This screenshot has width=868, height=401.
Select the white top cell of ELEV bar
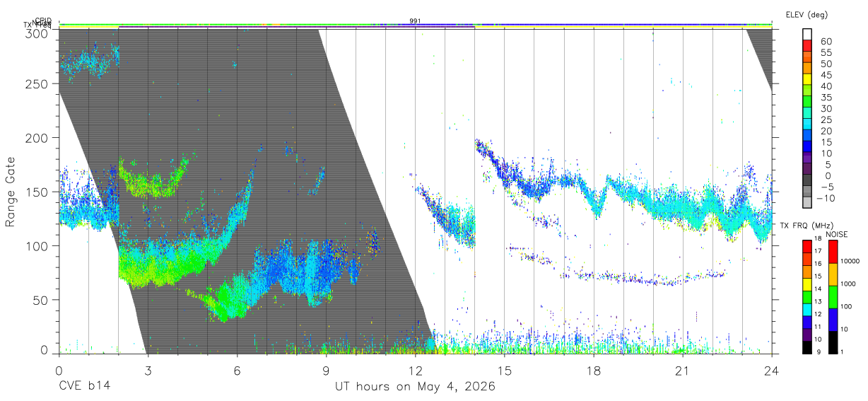807,35
